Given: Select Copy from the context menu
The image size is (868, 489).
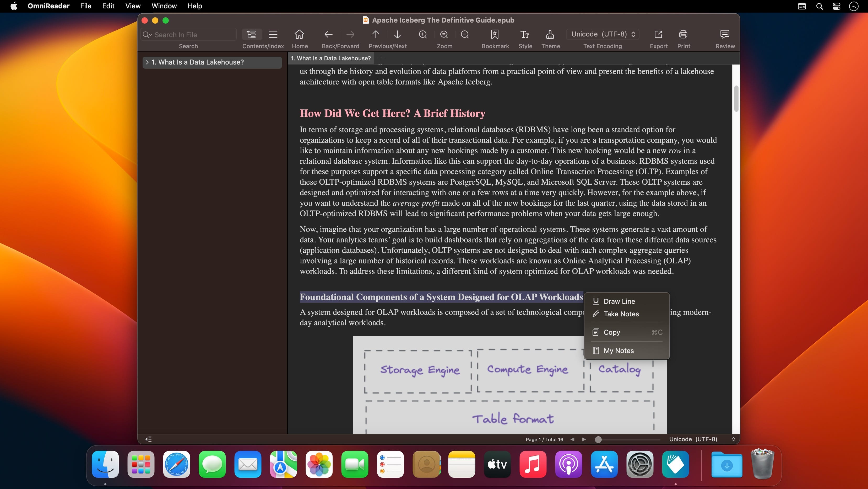Looking at the screenshot, I should [611, 332].
